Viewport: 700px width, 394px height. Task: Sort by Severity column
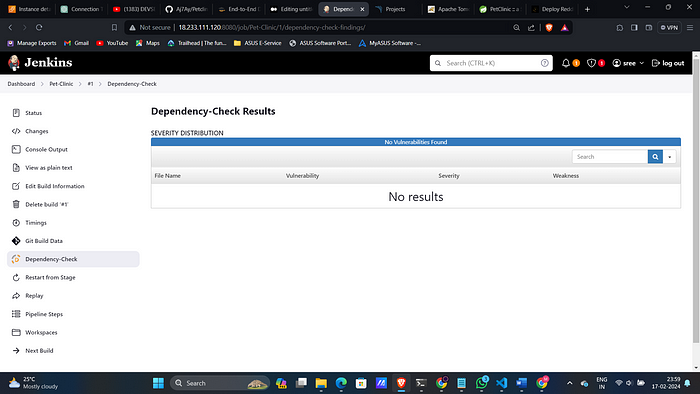[x=449, y=176]
